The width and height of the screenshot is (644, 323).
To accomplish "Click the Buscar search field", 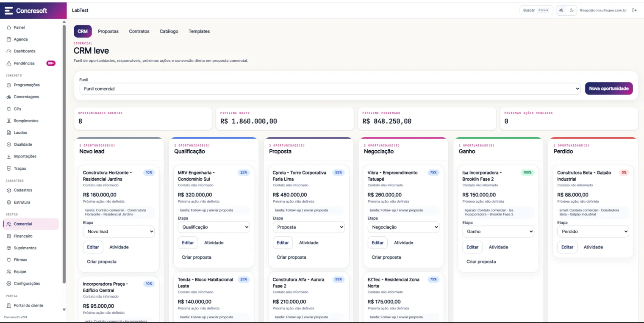I will [x=536, y=10].
